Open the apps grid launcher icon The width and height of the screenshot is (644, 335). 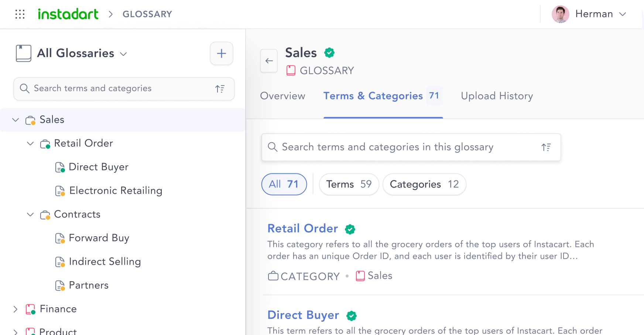pyautogui.click(x=20, y=14)
